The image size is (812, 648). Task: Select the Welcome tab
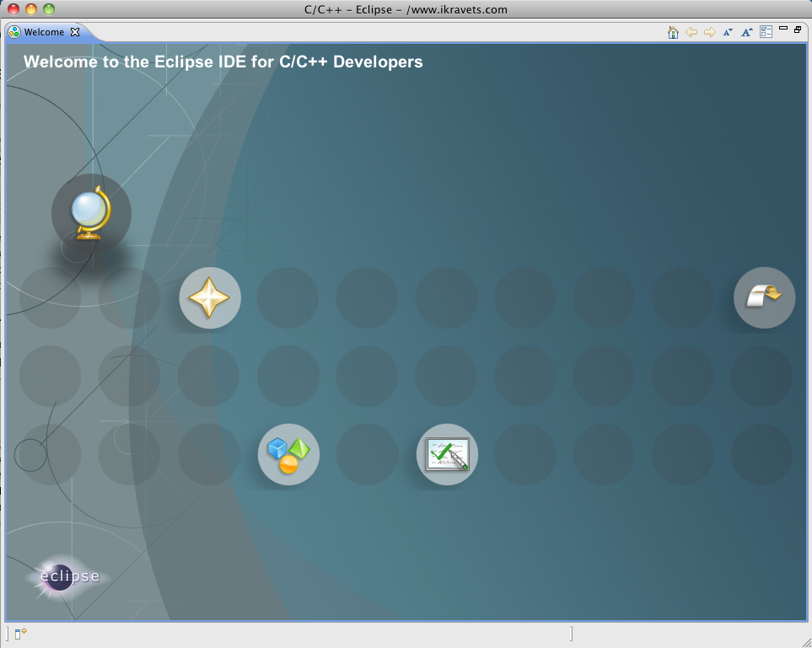(44, 32)
